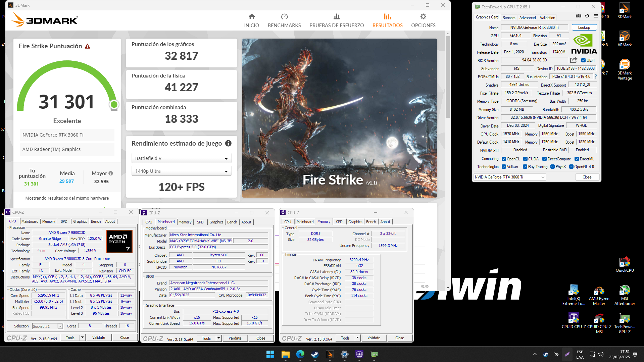Image resolution: width=644 pixels, height=362 pixels.
Task: Click the Tools button in CPU-Z CPU window
Action: click(x=70, y=338)
